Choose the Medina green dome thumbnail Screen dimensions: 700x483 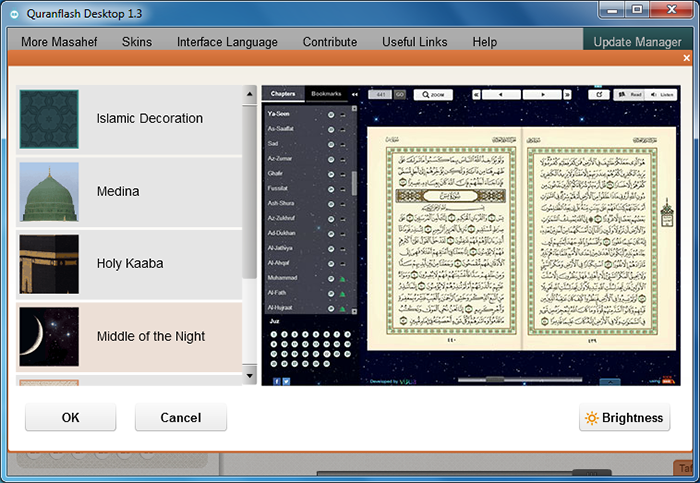point(48,192)
